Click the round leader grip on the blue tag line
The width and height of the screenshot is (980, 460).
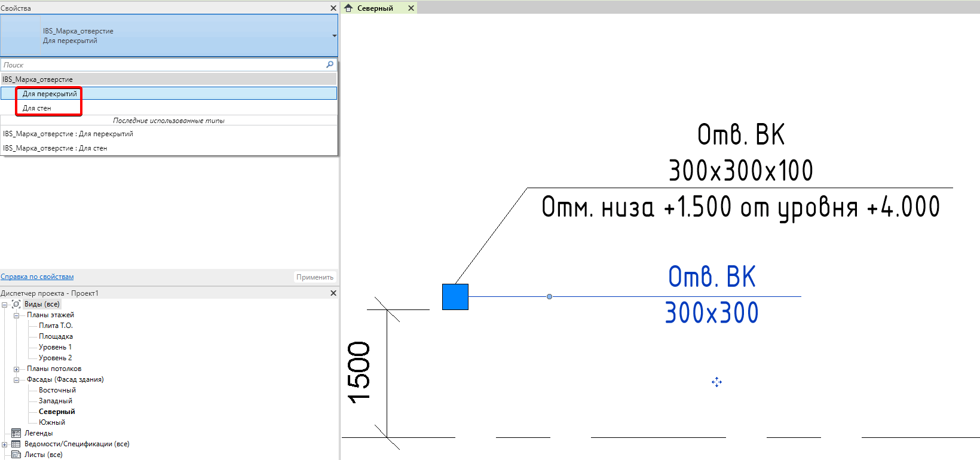tap(549, 296)
